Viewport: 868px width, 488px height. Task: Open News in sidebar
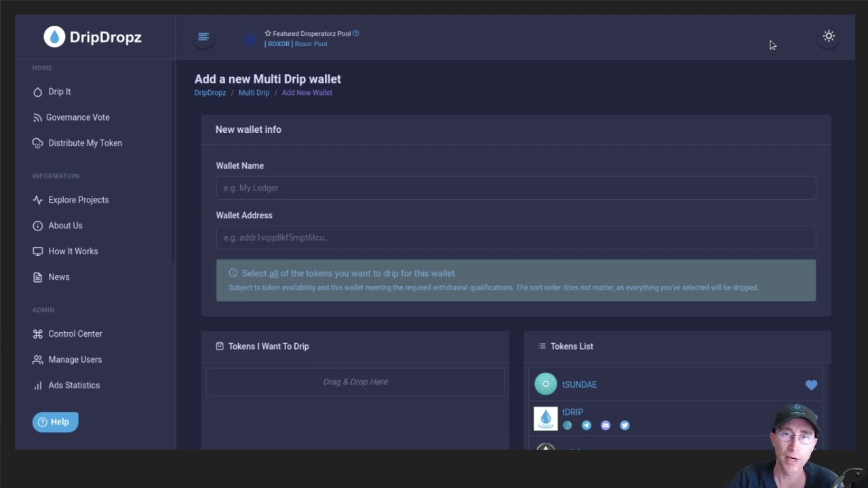click(58, 277)
